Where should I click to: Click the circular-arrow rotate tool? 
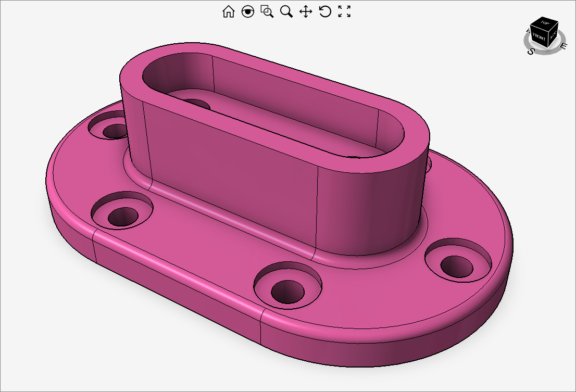[325, 11]
